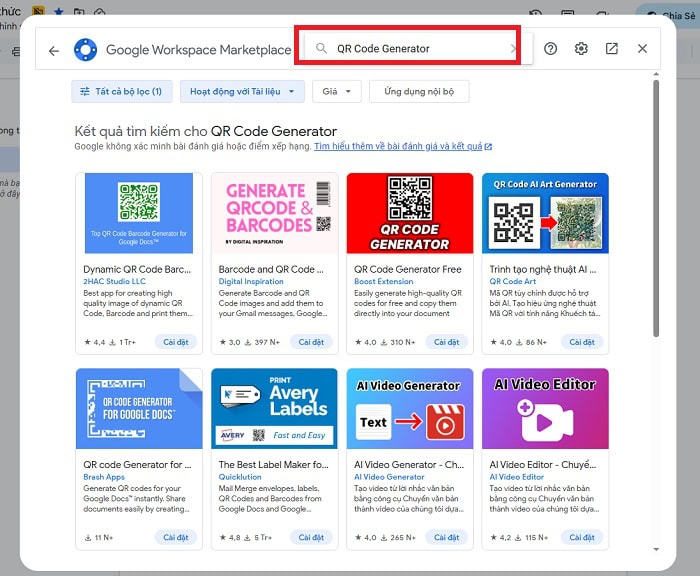Click title 'QR code Generator for ...'

[137, 465]
